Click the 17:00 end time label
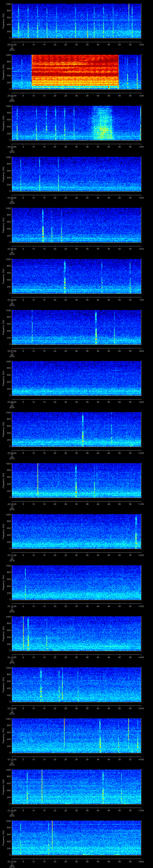The height and width of the screenshot is (868, 153). [141, 810]
